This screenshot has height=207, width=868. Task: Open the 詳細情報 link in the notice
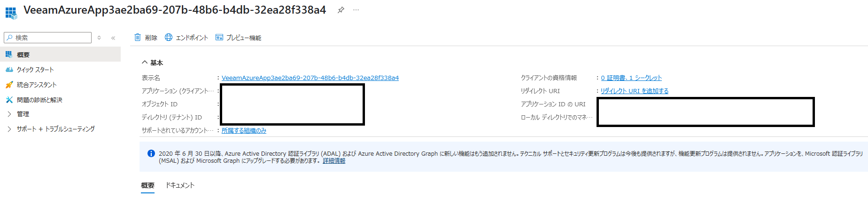[334, 161]
